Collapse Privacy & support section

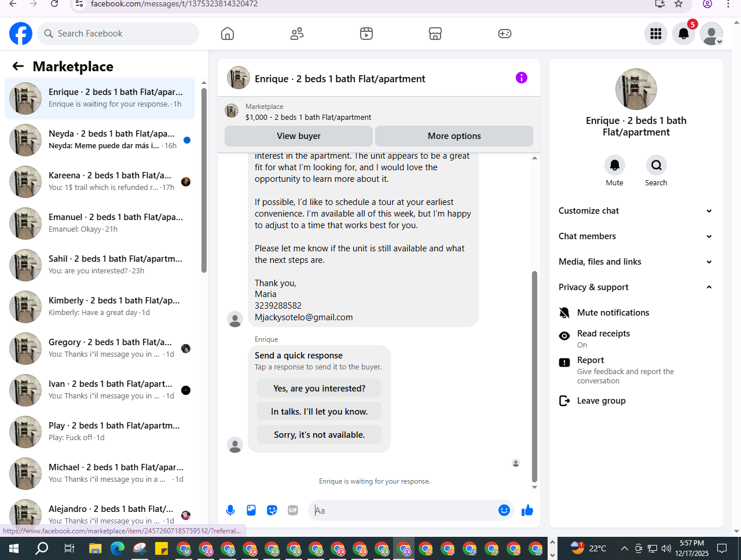pos(636,287)
